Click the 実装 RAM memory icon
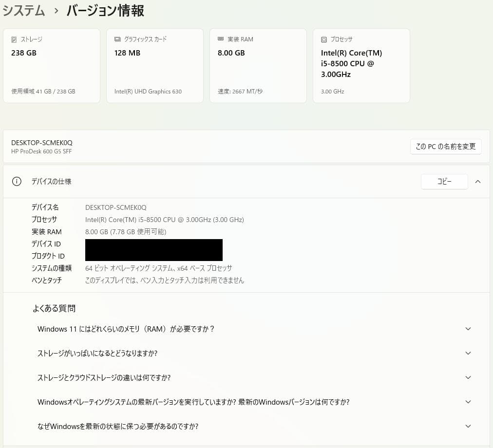 220,39
